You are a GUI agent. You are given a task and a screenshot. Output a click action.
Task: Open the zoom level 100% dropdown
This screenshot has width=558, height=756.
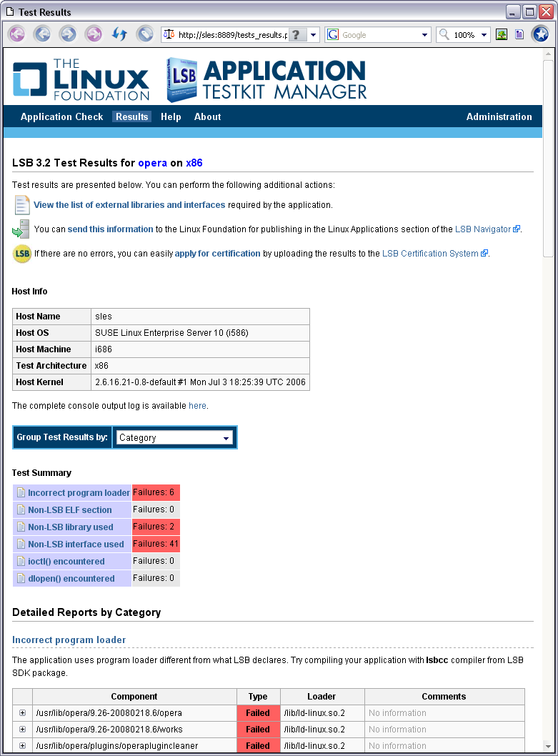tap(484, 35)
